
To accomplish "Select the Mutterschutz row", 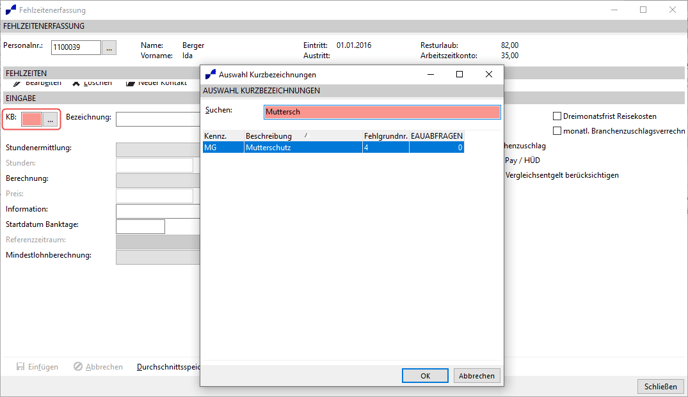I will pos(333,147).
